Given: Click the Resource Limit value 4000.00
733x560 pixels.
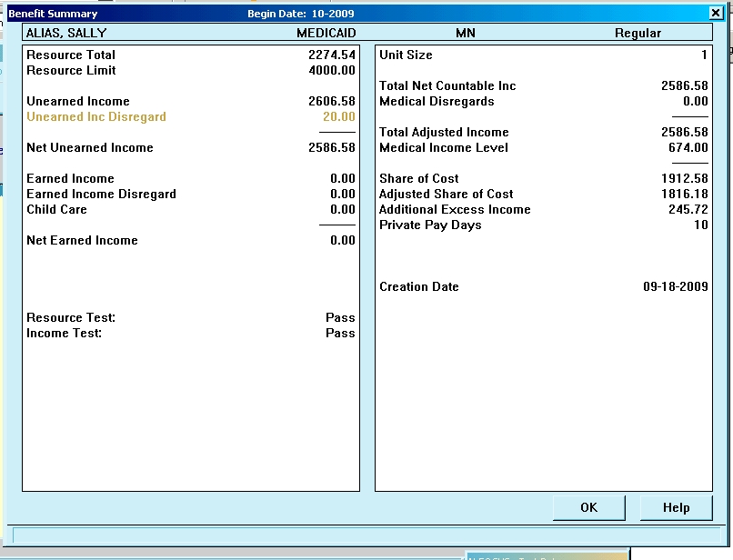Looking at the screenshot, I should 332,71.
